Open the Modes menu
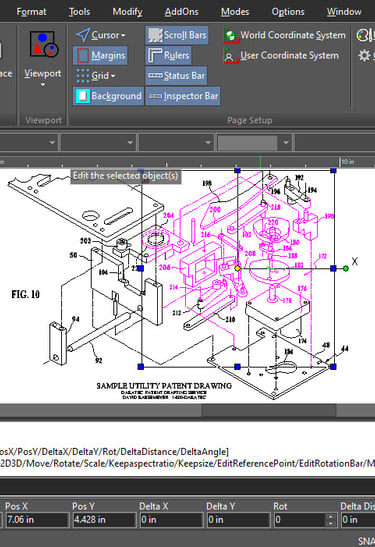375x547 pixels. (235, 12)
